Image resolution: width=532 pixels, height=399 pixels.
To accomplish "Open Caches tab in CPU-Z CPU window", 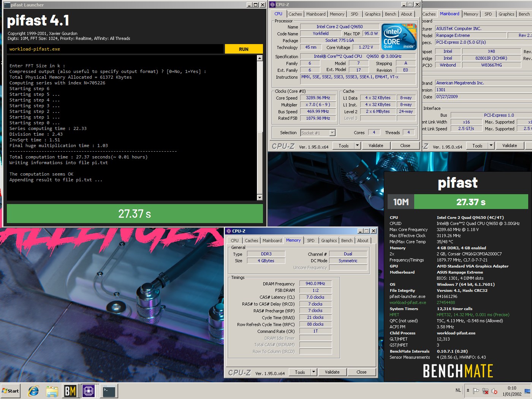I will point(295,14).
